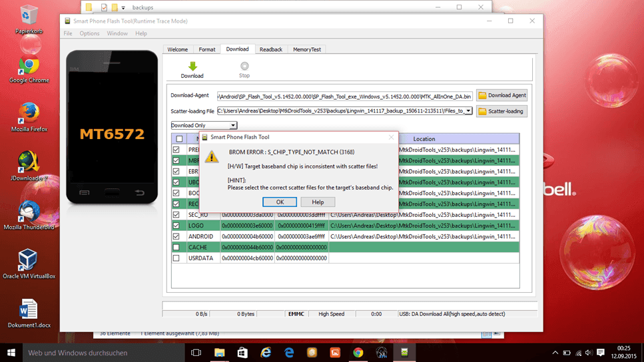Viewport: 644px width, 362px height.
Task: Open Task View in taskbar
Action: pyautogui.click(x=196, y=353)
